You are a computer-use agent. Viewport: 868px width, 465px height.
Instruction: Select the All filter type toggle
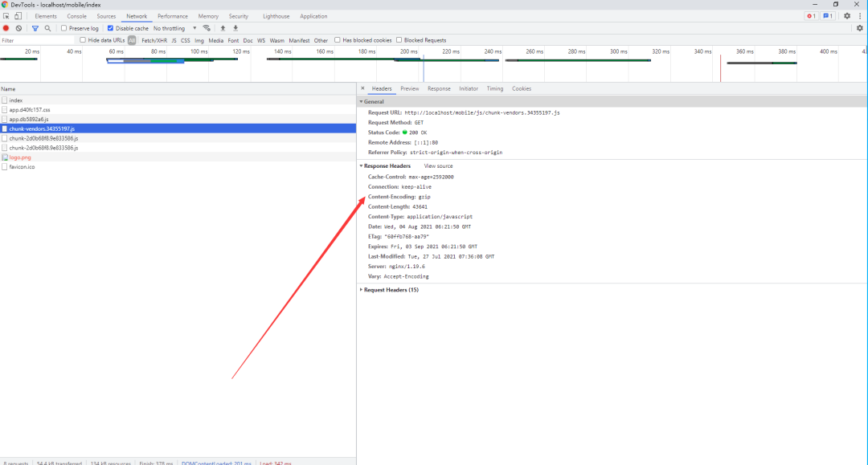132,40
